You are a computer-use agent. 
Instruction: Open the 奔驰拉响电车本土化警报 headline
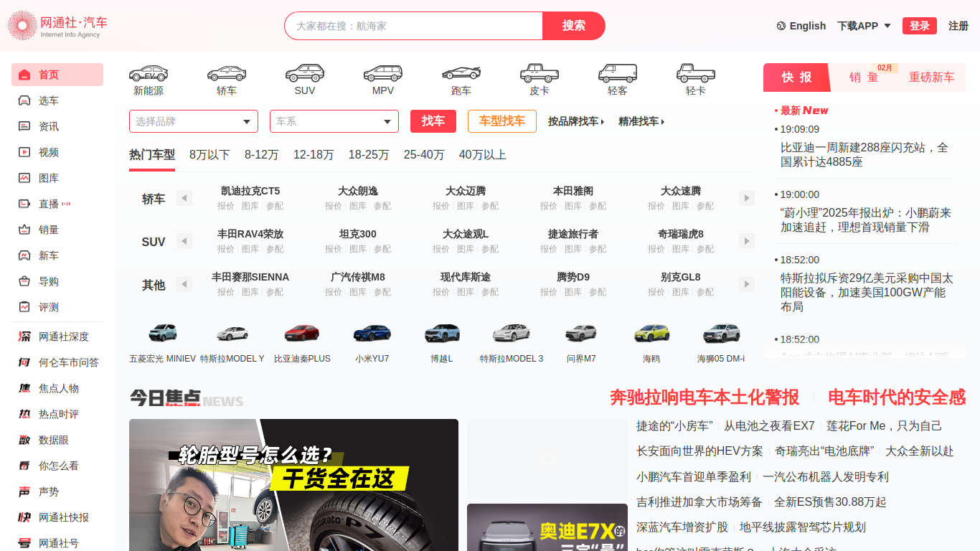[705, 397]
